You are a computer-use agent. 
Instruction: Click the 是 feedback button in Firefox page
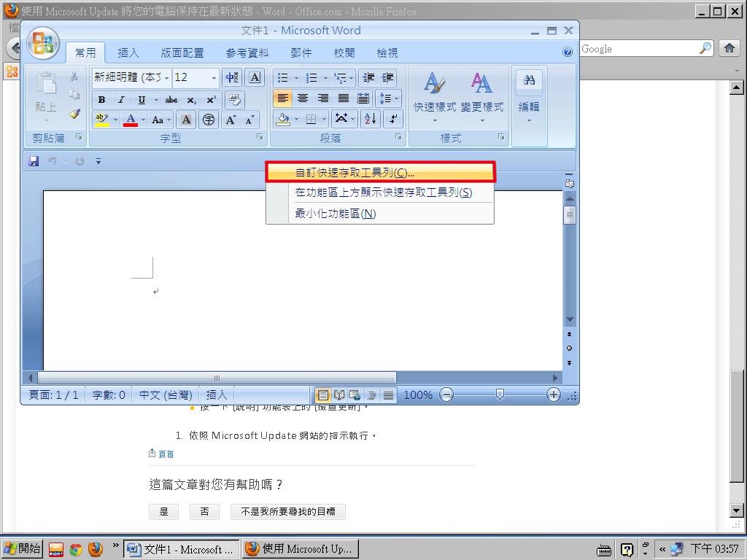[164, 511]
